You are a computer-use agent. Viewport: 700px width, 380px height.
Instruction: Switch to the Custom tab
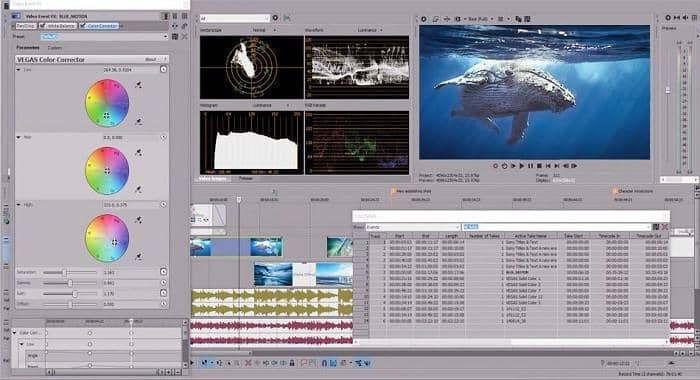(x=54, y=48)
